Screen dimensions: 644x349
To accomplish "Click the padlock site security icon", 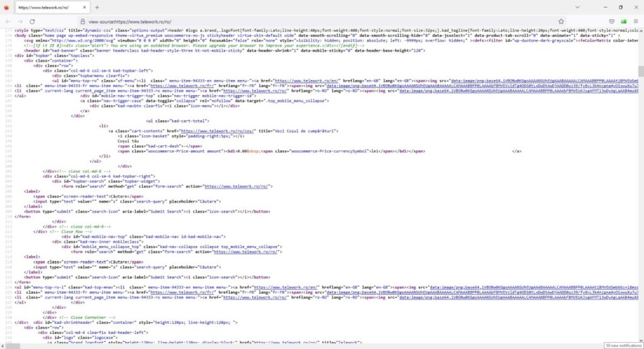I will click(82, 21).
